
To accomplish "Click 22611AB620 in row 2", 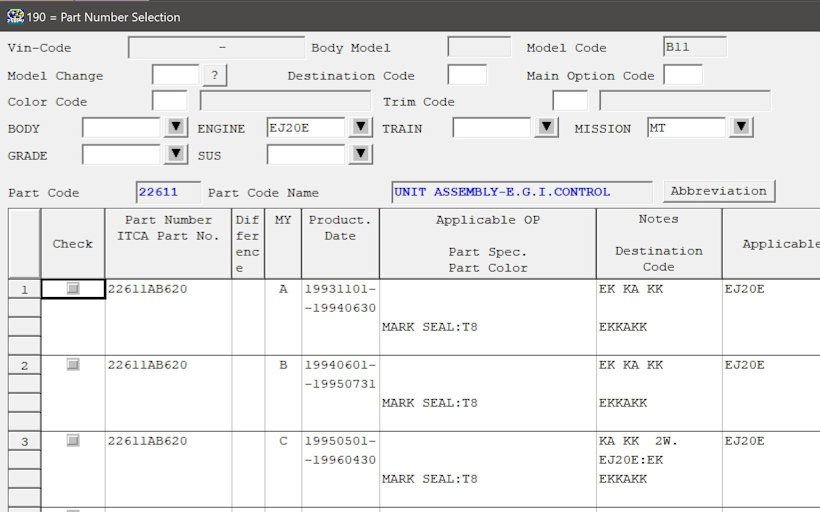I will [x=147, y=365].
